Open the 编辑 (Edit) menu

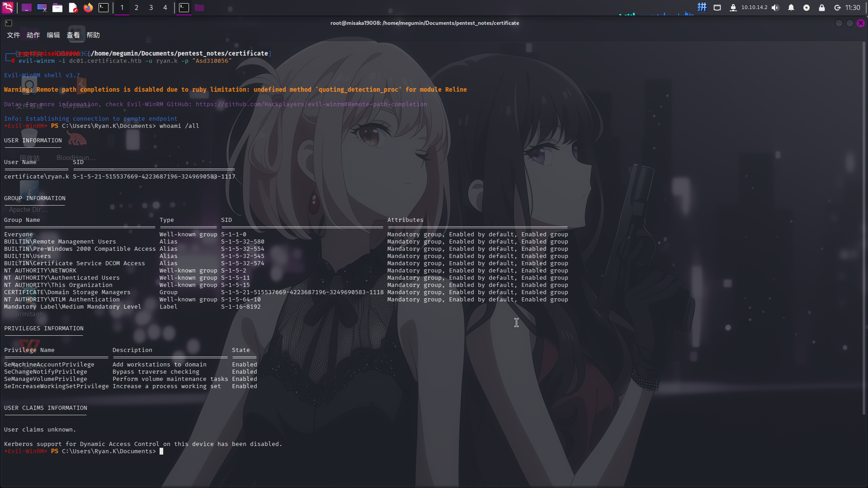(53, 35)
